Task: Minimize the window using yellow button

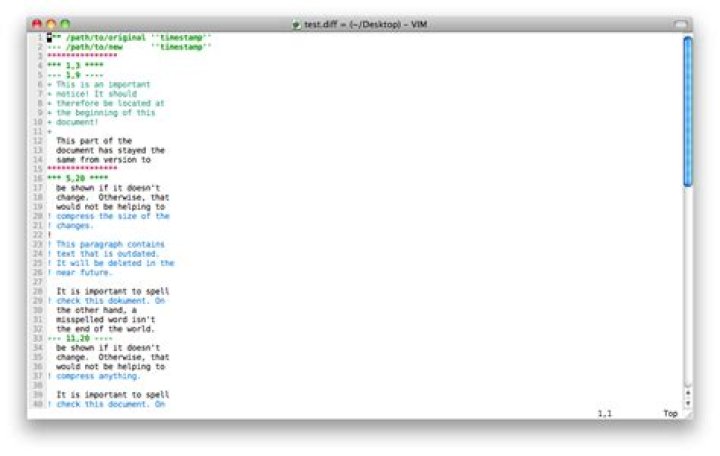Action: coord(51,23)
